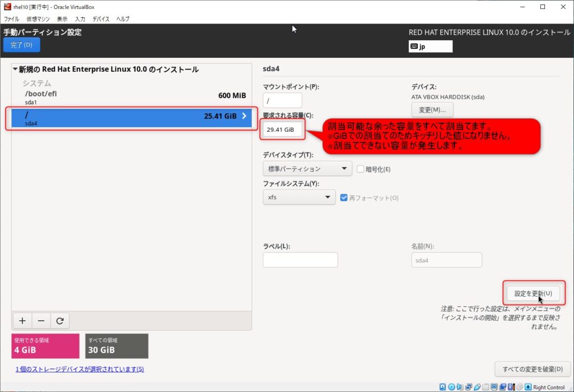
Task: Click the ラベル(L) text input field
Action: click(300, 260)
